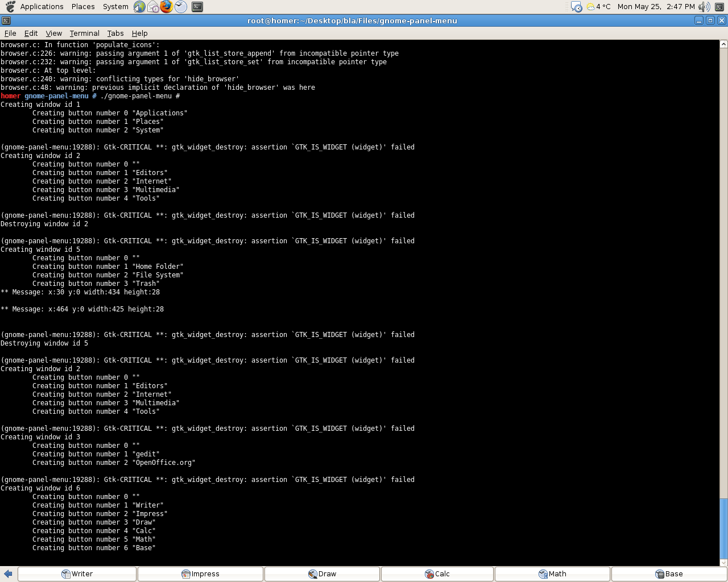Open the weather applet showing 4 °C
This screenshot has width=728, height=582.
(x=598, y=7)
